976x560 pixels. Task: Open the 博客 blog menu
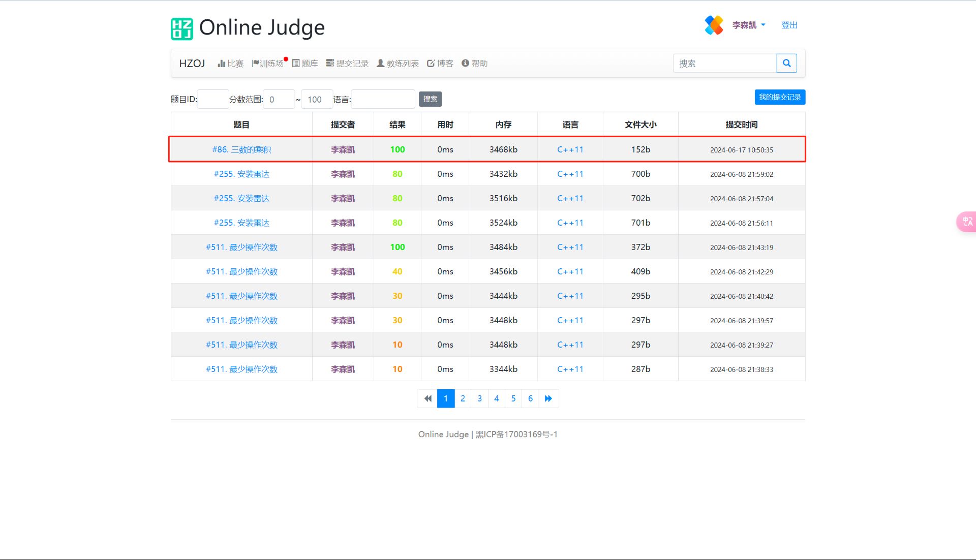[440, 64]
